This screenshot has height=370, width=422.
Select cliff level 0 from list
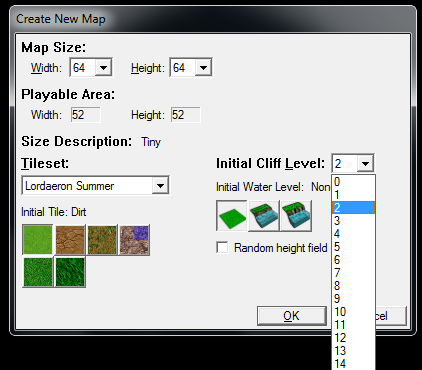353,182
